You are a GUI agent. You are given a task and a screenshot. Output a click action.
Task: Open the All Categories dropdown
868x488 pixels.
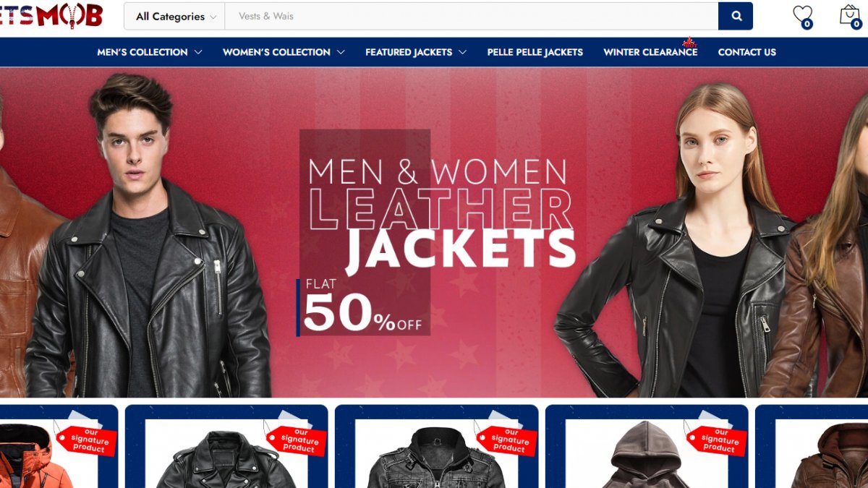175,16
